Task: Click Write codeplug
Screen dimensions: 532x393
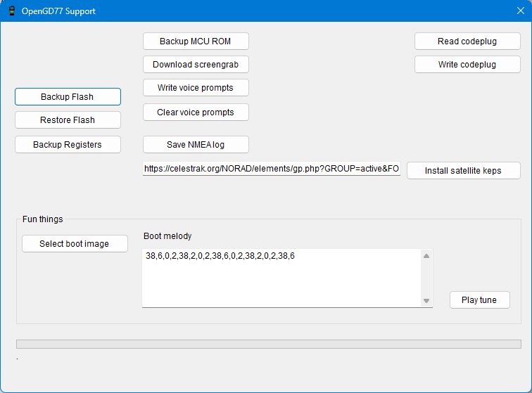Action: pyautogui.click(x=467, y=65)
